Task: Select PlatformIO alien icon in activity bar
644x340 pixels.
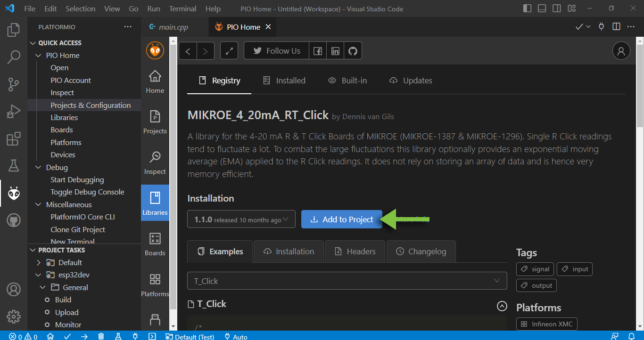Action: tap(14, 193)
